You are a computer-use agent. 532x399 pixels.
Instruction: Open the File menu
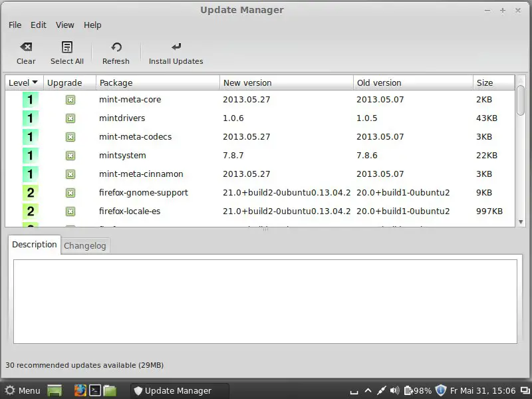point(15,25)
